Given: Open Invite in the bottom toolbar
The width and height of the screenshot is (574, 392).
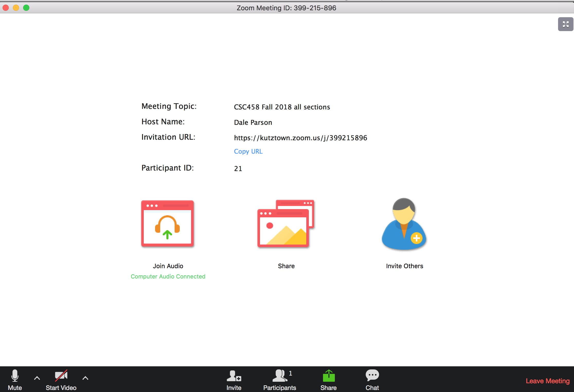Looking at the screenshot, I should coord(234,380).
